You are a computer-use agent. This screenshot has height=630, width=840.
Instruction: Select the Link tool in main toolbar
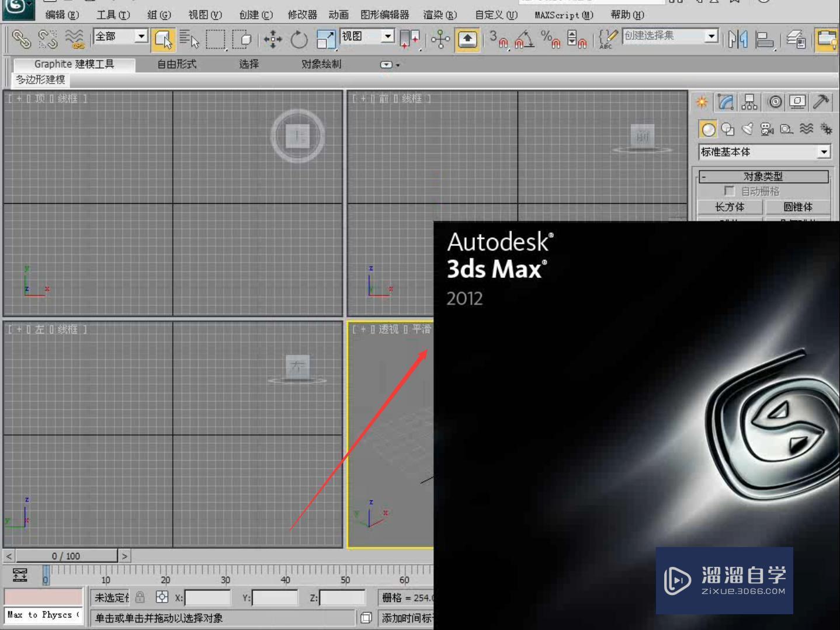tap(21, 39)
